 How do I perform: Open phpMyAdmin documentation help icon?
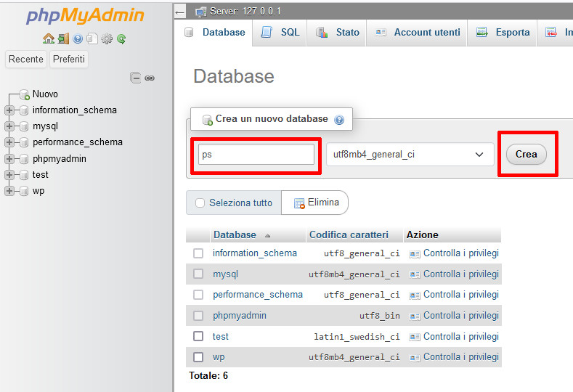point(78,38)
